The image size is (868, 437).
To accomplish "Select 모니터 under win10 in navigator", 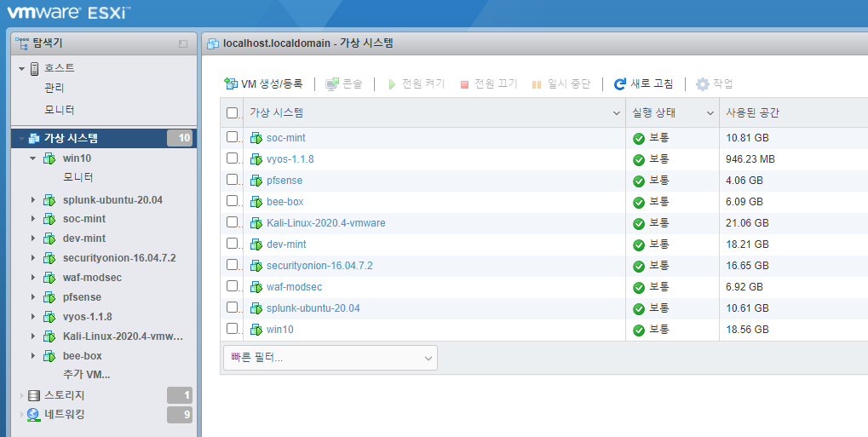I will (78, 177).
